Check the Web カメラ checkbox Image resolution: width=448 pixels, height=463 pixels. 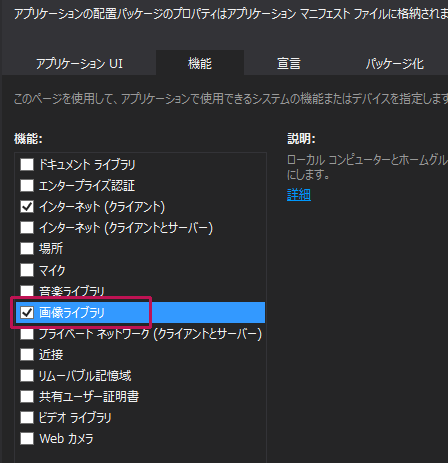tap(27, 438)
